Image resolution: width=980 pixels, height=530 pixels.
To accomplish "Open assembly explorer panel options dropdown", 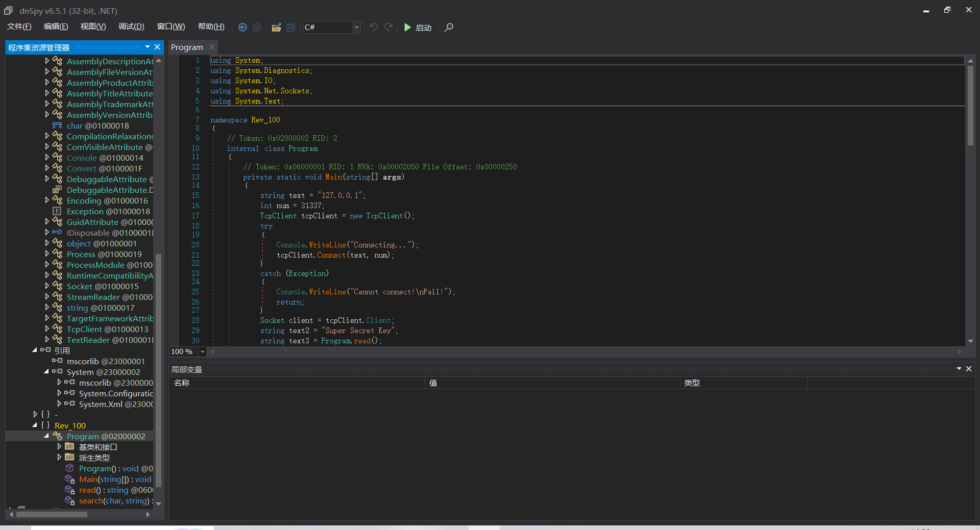I will [x=148, y=47].
